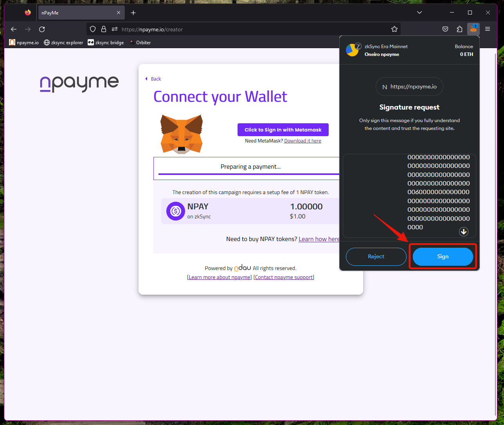Click the Back link on the card
Image resolution: width=504 pixels, height=425 pixels.
(153, 79)
